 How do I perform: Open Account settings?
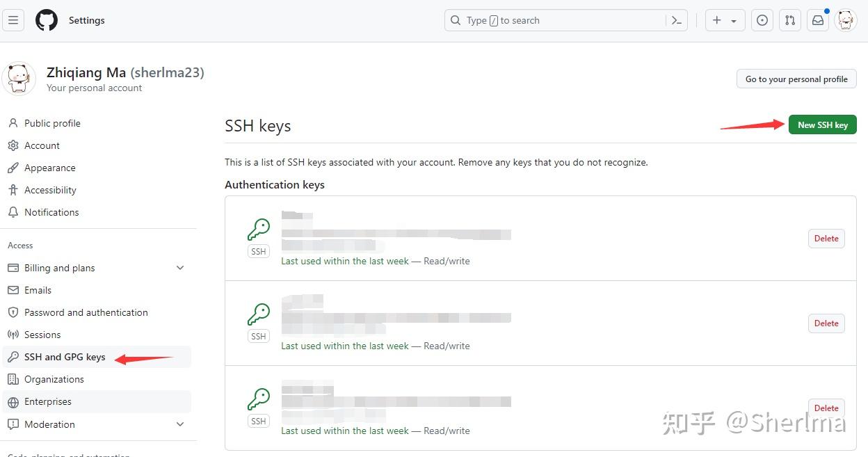click(97, 145)
